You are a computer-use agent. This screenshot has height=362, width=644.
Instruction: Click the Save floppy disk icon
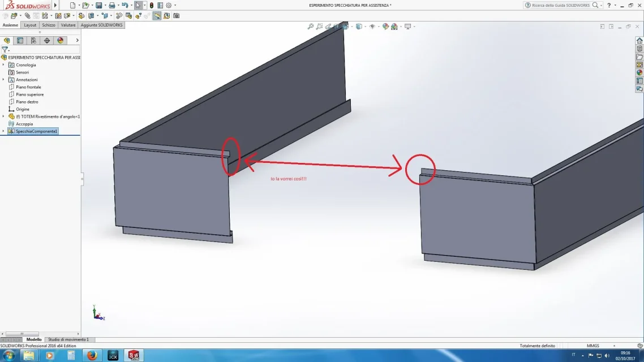tap(98, 5)
